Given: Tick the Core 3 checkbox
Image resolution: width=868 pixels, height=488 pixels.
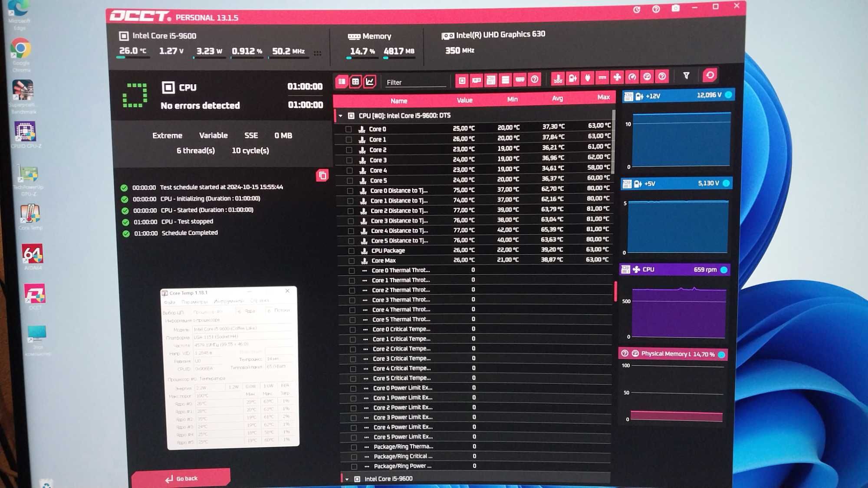Looking at the screenshot, I should coord(349,160).
